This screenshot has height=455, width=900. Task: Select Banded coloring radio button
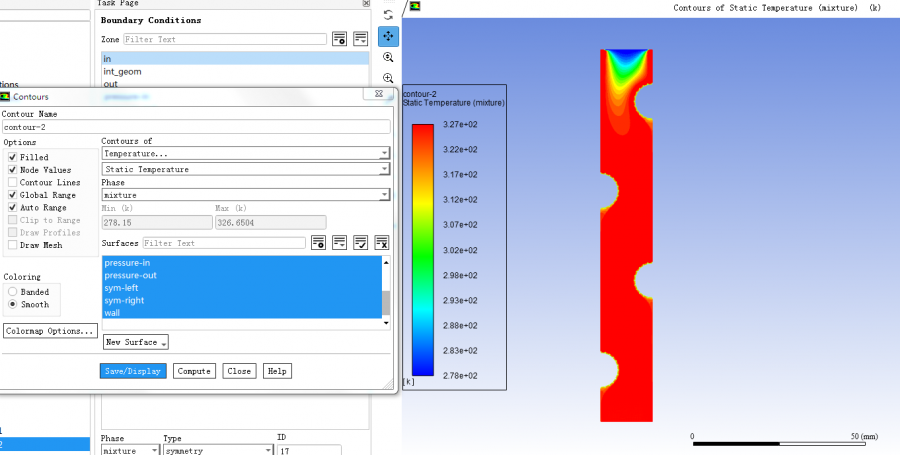pyautogui.click(x=12, y=292)
